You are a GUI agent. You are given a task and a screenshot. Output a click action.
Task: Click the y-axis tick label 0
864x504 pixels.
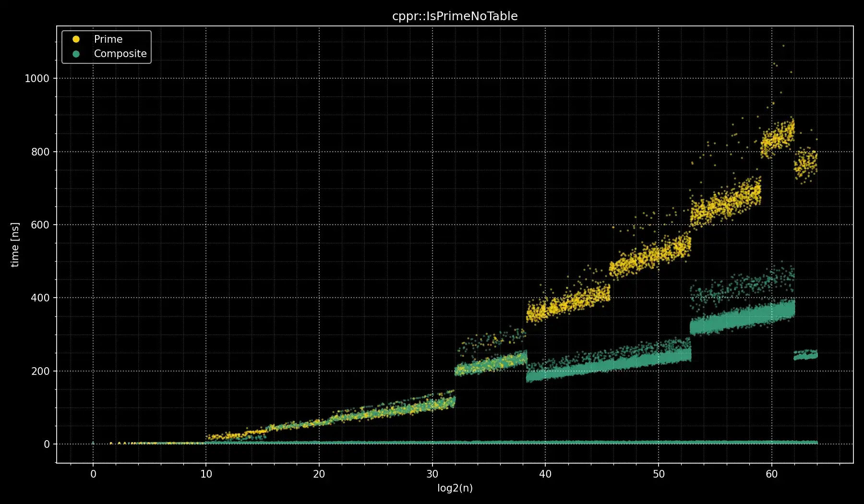pyautogui.click(x=47, y=444)
